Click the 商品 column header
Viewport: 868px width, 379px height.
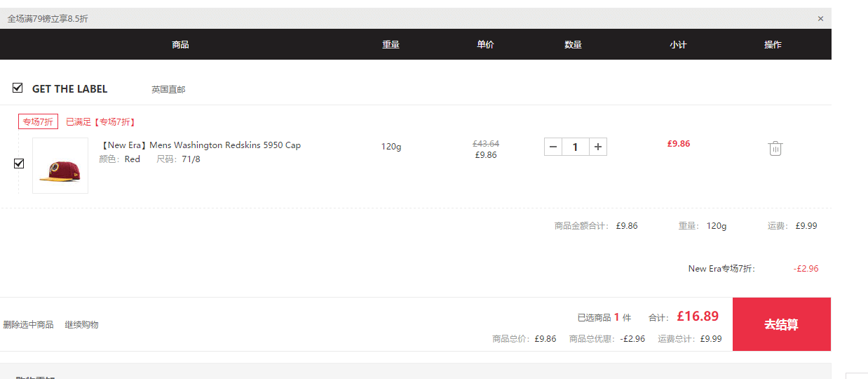[180, 44]
